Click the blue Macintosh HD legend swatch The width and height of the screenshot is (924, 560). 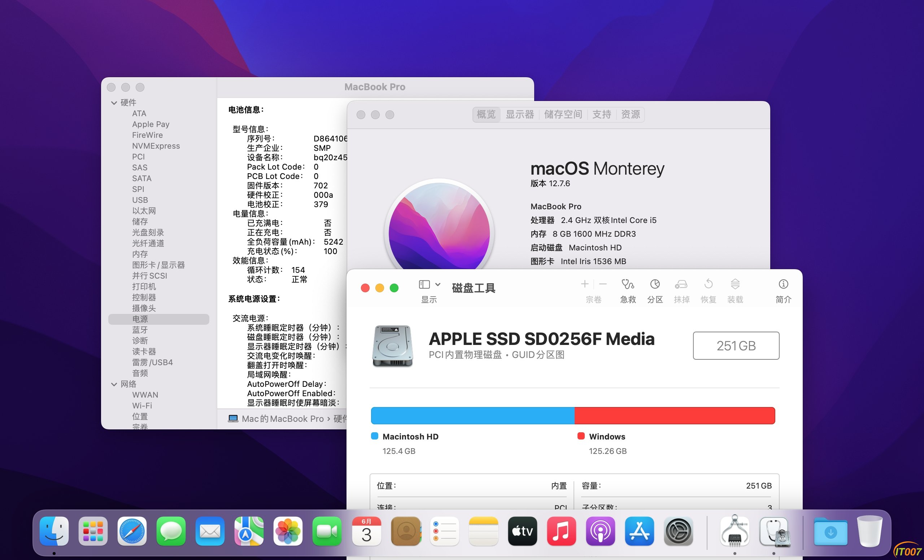pos(374,436)
